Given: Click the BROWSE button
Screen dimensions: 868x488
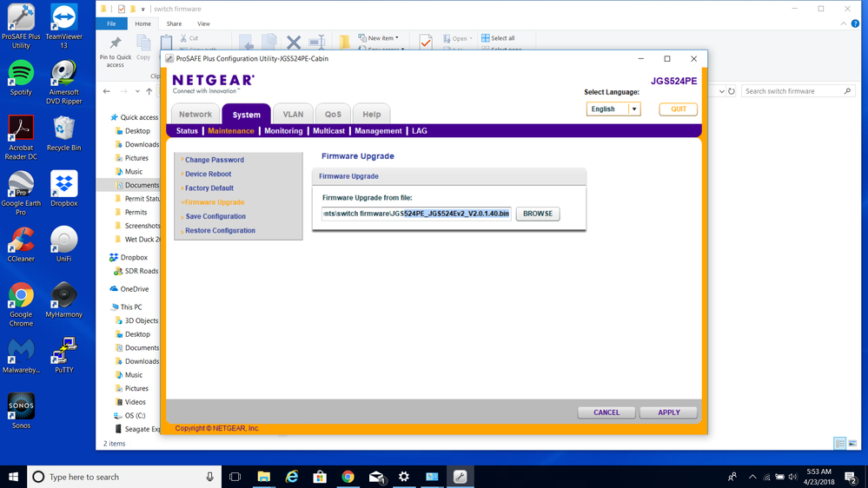Looking at the screenshot, I should pyautogui.click(x=538, y=214).
